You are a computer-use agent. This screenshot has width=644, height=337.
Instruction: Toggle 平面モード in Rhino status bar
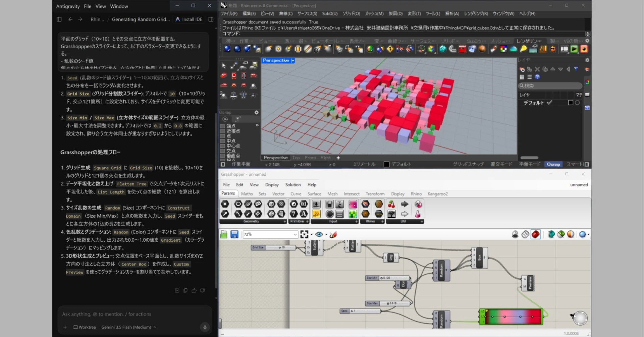pos(530,164)
